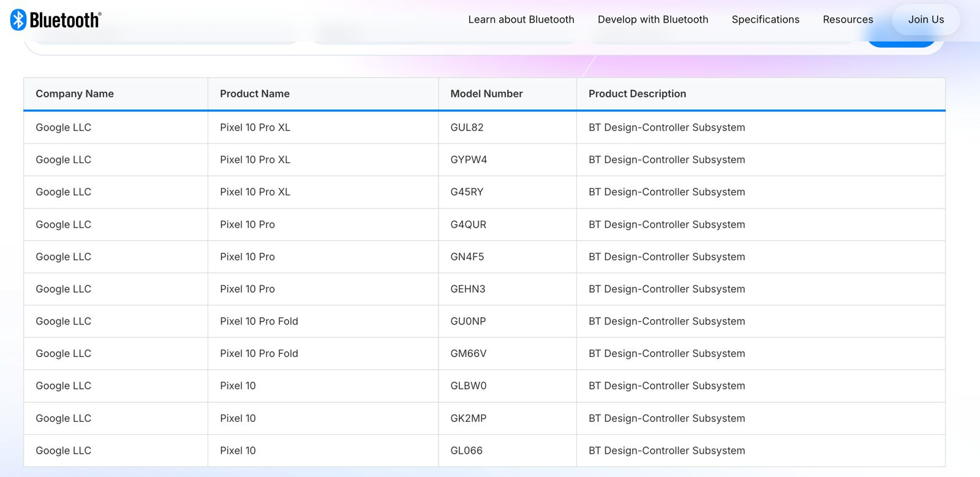Open the Specifications menu
This screenshot has width=980, height=477.
click(766, 20)
